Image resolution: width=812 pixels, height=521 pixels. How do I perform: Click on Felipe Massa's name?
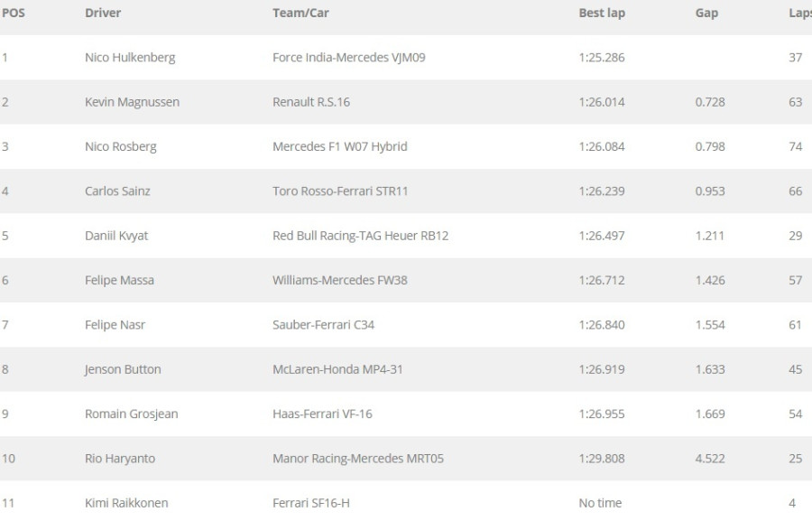pyautogui.click(x=119, y=280)
